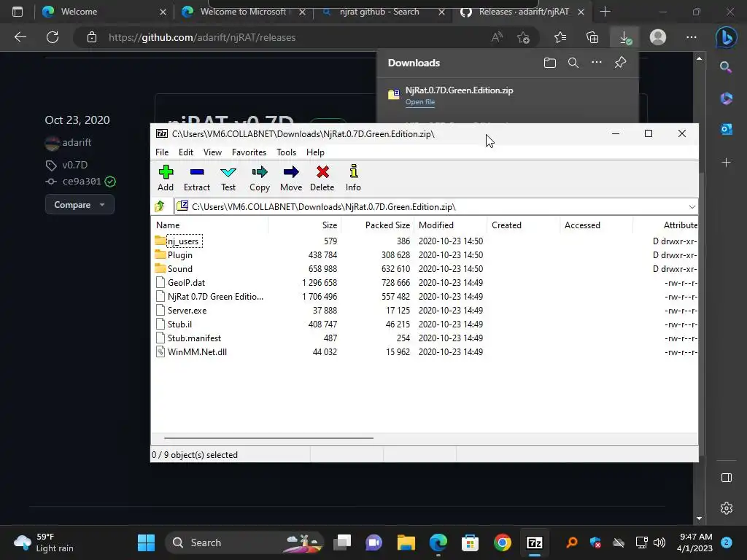The height and width of the screenshot is (560, 747).
Task: Open the Favorites menu
Action: pyautogui.click(x=249, y=152)
